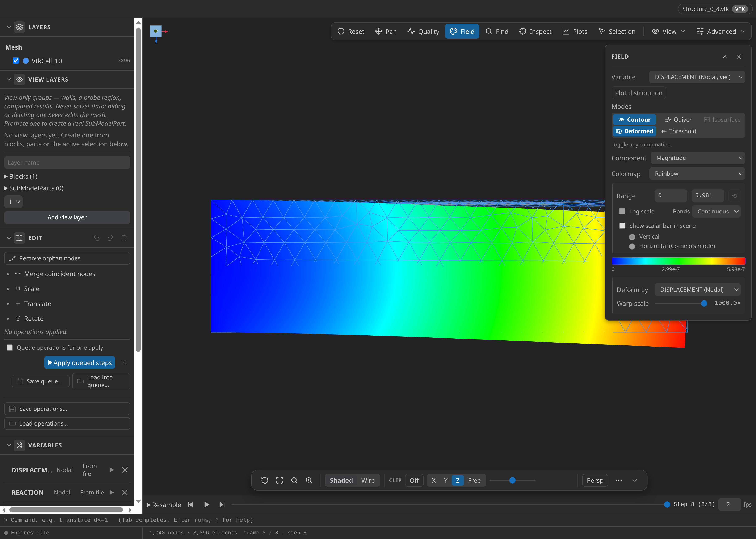Open the three-dots more options menu
This screenshot has width=756, height=539.
pyautogui.click(x=619, y=480)
